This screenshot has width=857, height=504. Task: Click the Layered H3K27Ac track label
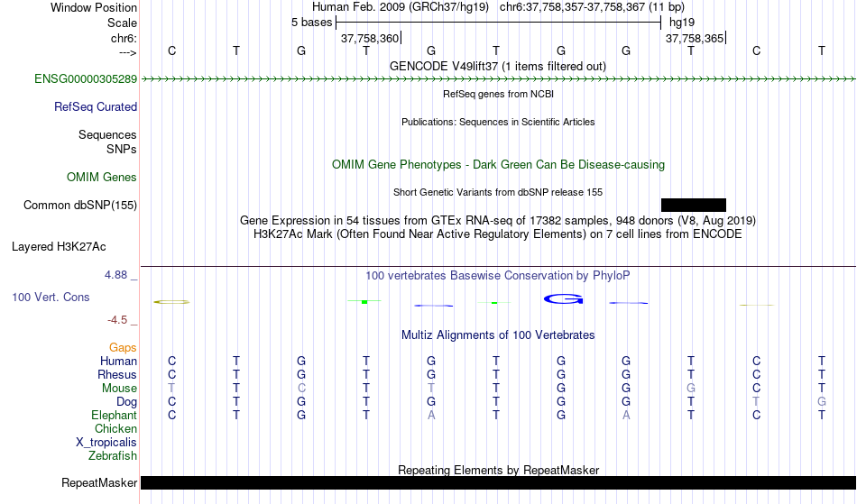[59, 247]
